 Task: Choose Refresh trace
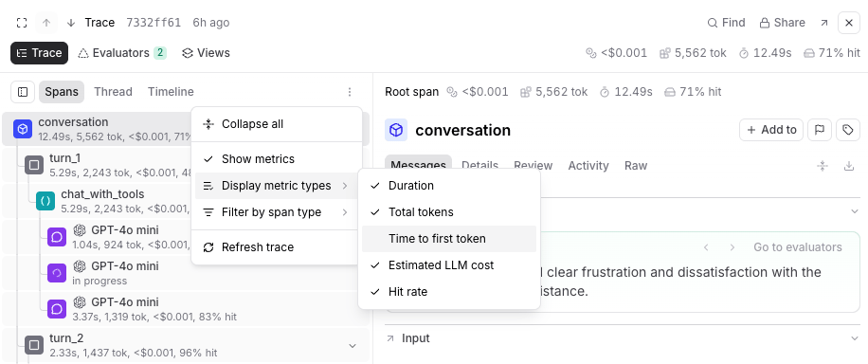tap(277, 247)
